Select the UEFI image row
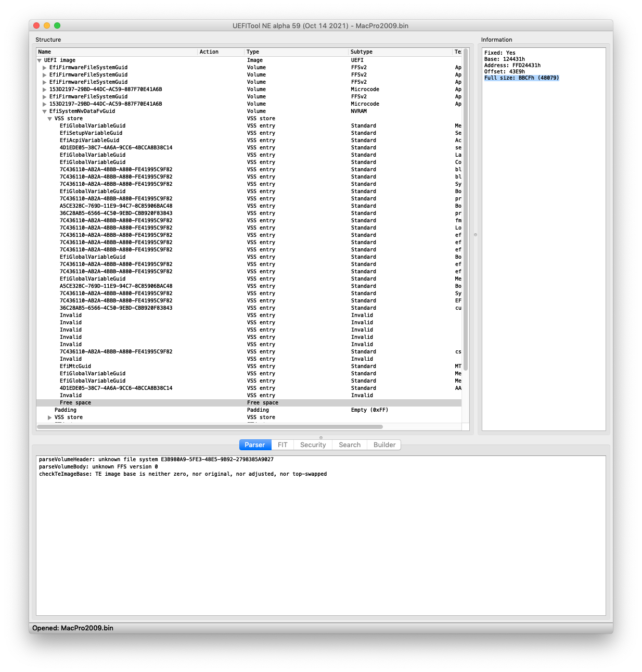This screenshot has height=672, width=642. pyautogui.click(x=249, y=60)
